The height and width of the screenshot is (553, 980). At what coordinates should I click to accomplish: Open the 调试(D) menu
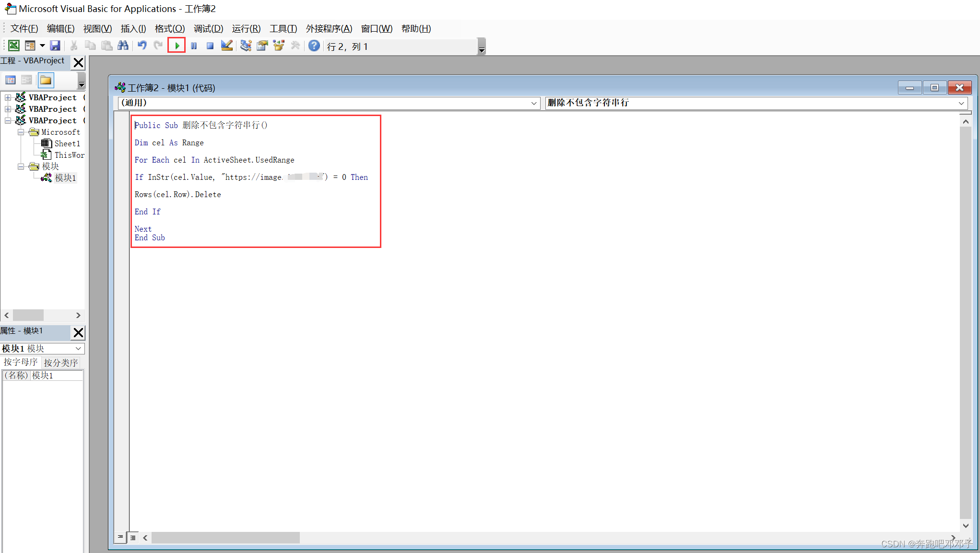(208, 29)
